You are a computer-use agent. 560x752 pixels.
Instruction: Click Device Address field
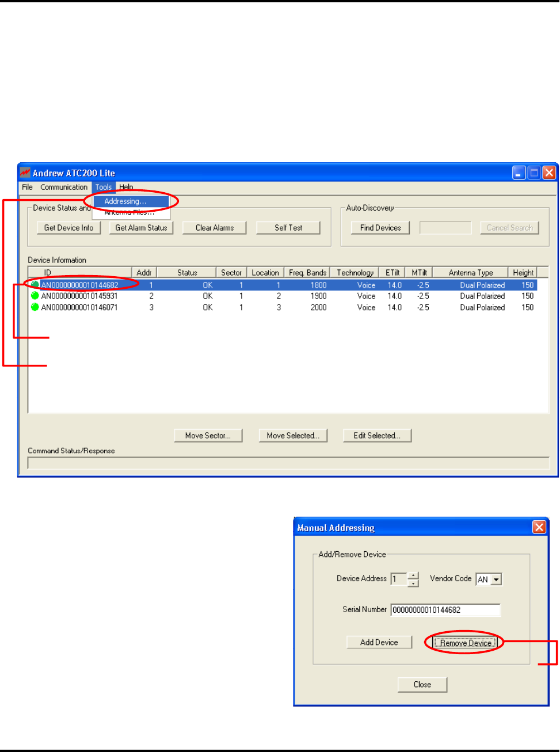click(x=398, y=579)
